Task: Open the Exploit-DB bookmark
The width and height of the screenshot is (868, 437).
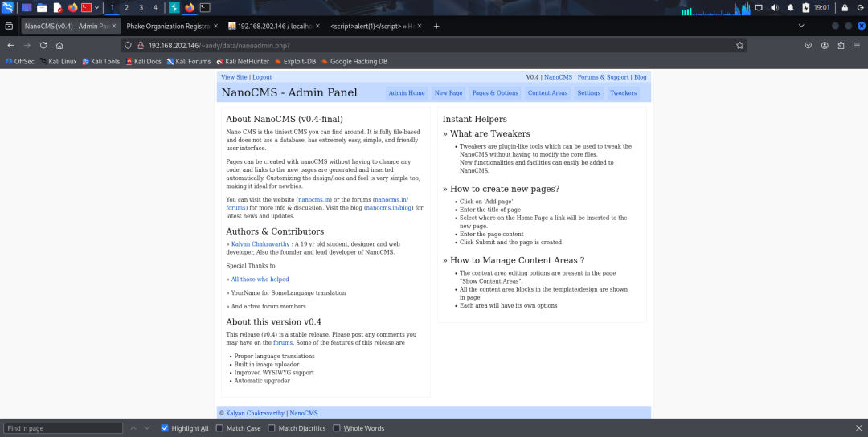Action: (295, 61)
